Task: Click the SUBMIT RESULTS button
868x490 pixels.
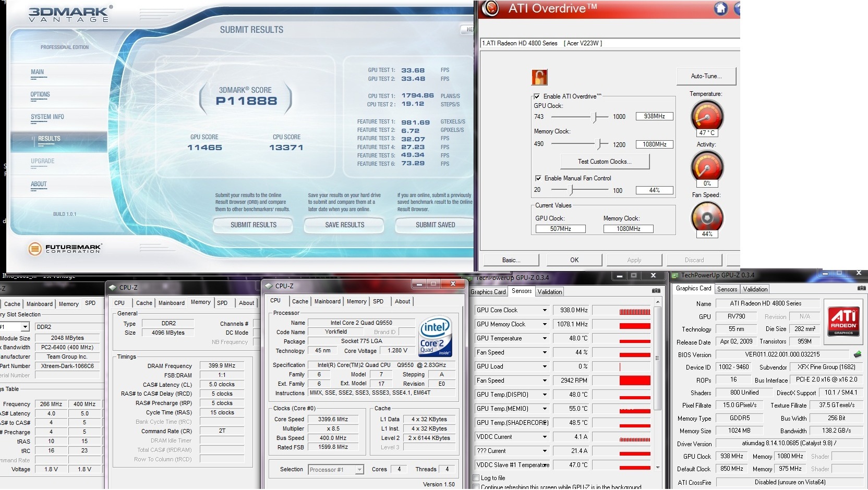Action: point(254,225)
